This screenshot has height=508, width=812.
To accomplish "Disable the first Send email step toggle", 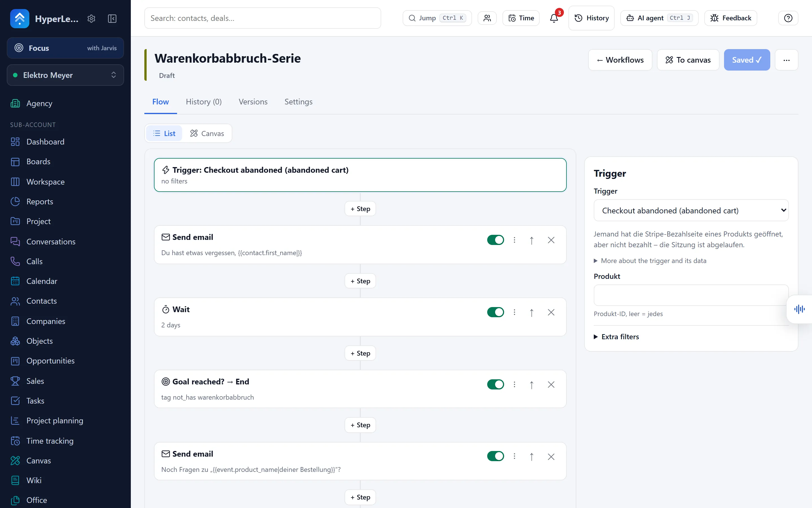I will (x=495, y=240).
